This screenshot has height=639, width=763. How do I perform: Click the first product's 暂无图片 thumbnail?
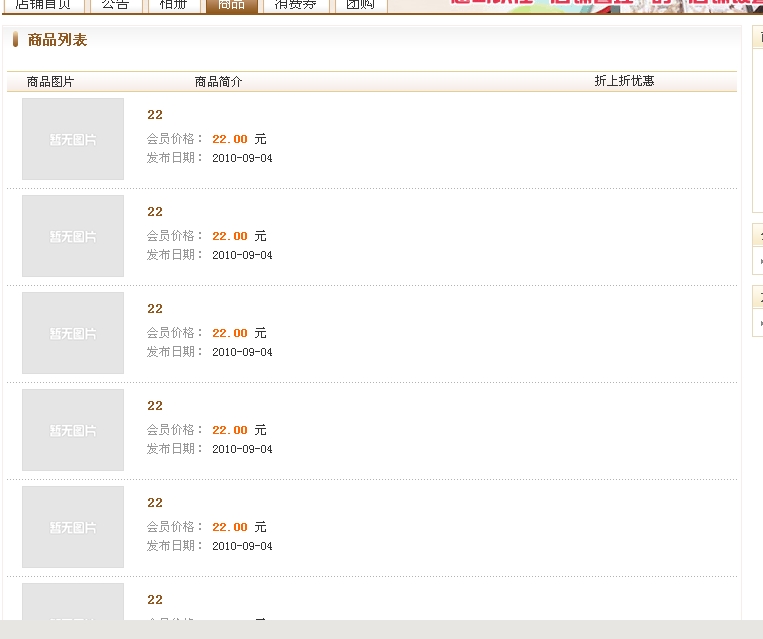click(x=73, y=139)
